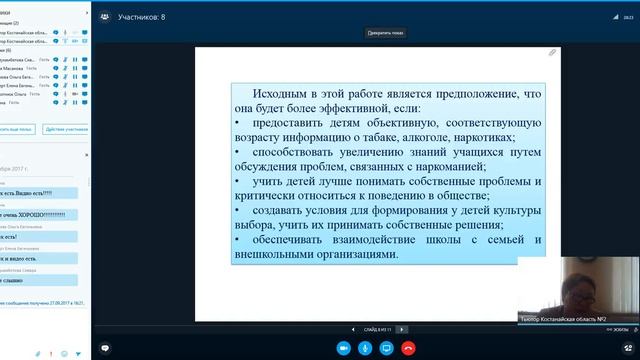Click chat message и видео есть.
This screenshot has height=360, width=640.
click(39, 258)
